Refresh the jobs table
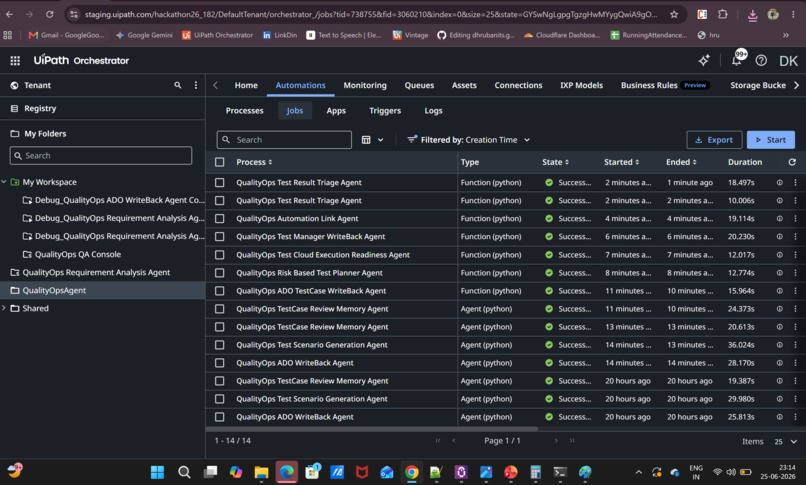The height and width of the screenshot is (485, 806). coord(792,162)
